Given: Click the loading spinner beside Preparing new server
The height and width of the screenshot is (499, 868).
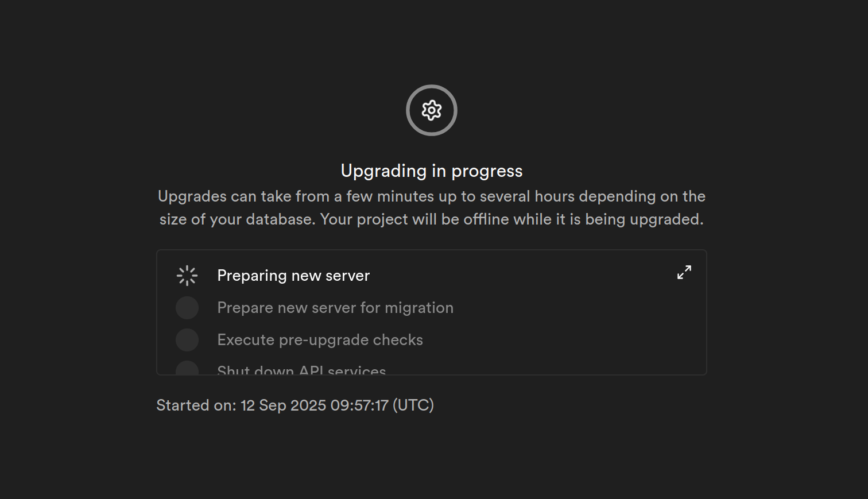Looking at the screenshot, I should [187, 276].
